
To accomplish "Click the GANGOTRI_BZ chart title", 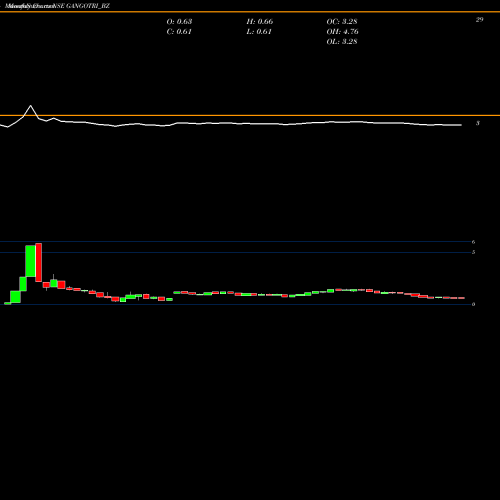I will (57, 6).
